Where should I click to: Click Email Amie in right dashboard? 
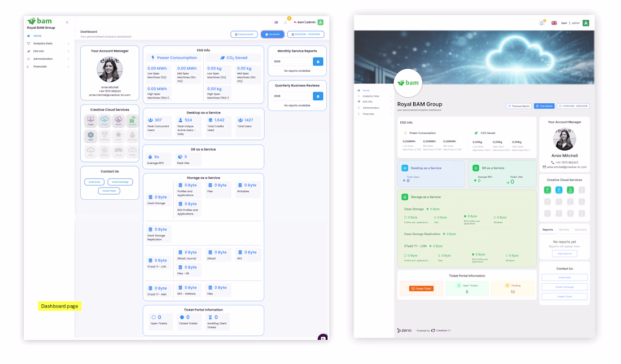(x=565, y=277)
